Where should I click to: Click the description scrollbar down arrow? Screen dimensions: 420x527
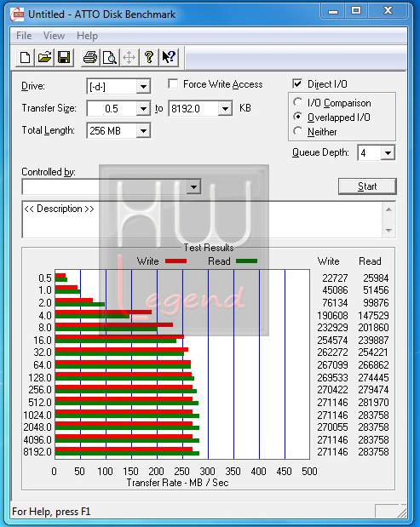click(388, 230)
